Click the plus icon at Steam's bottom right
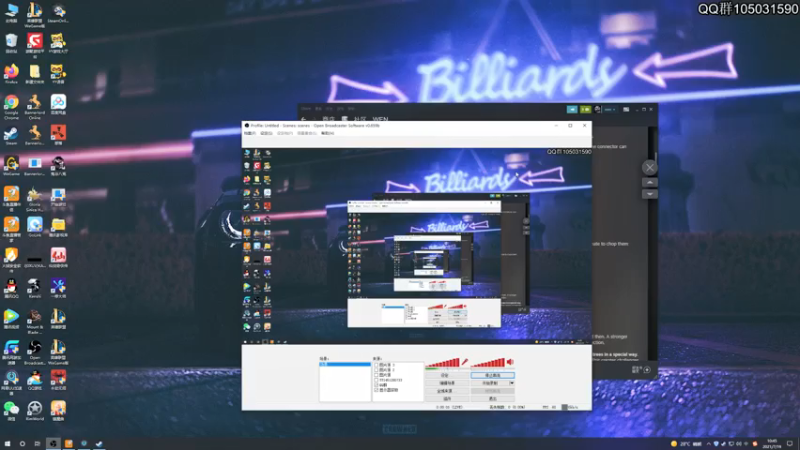Image resolution: width=800 pixels, height=450 pixels. pyautogui.click(x=647, y=369)
